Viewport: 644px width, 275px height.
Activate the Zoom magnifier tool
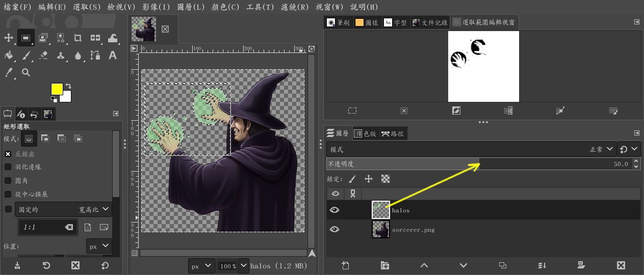[x=26, y=72]
